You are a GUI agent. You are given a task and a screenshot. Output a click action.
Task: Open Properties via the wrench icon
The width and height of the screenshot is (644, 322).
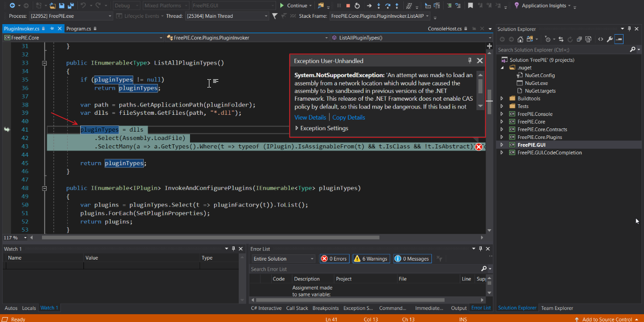(610, 39)
